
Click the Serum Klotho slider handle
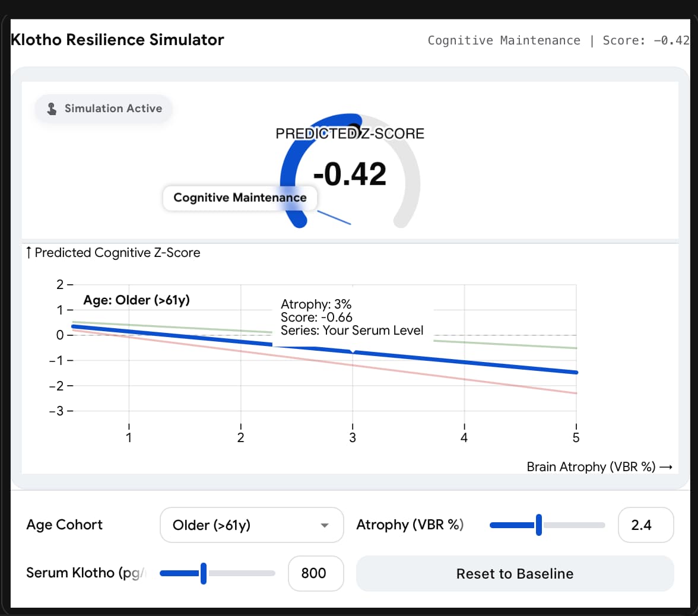coord(204,573)
